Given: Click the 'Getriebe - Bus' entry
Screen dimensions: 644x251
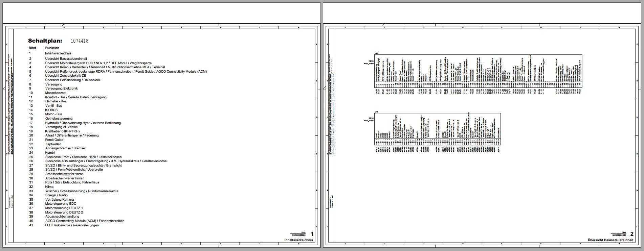Looking at the screenshot, I should [x=56, y=101].
